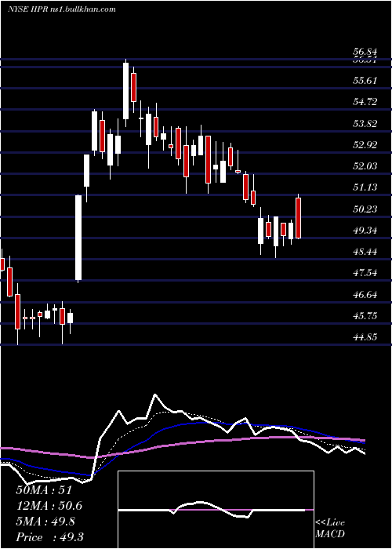
Task: Select the 48.44 price label
Action: point(365,252)
